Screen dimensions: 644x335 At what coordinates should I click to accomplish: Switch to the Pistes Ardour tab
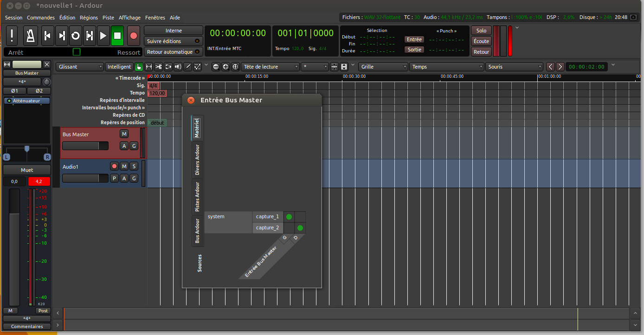pyautogui.click(x=197, y=196)
